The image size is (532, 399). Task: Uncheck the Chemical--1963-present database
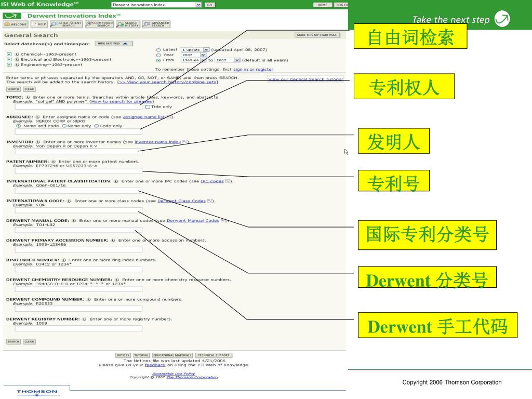pos(9,54)
